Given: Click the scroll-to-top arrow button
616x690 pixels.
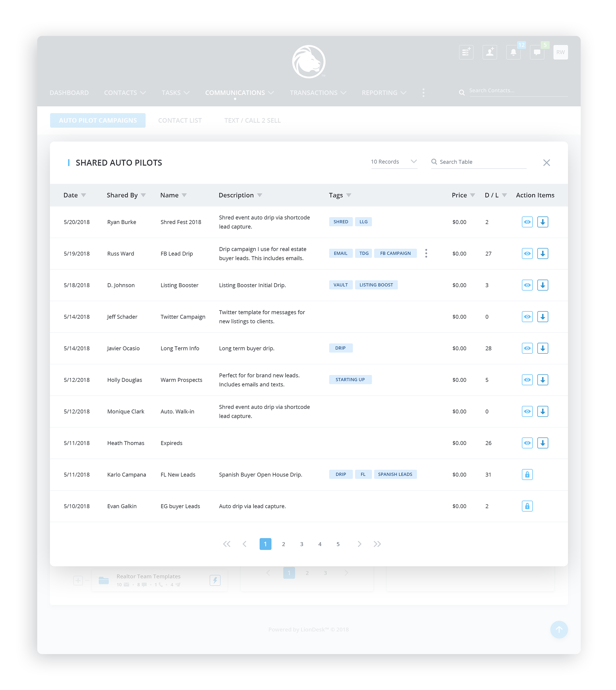Looking at the screenshot, I should (559, 629).
